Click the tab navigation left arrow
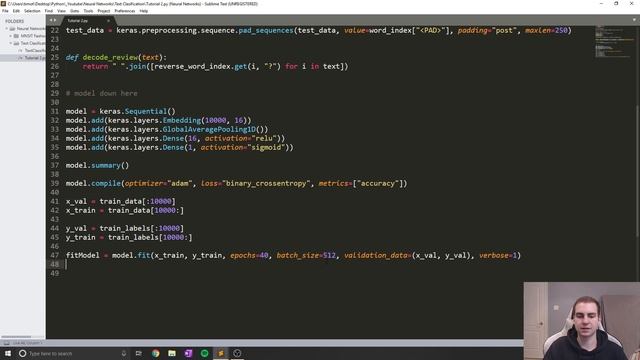 coord(51,20)
